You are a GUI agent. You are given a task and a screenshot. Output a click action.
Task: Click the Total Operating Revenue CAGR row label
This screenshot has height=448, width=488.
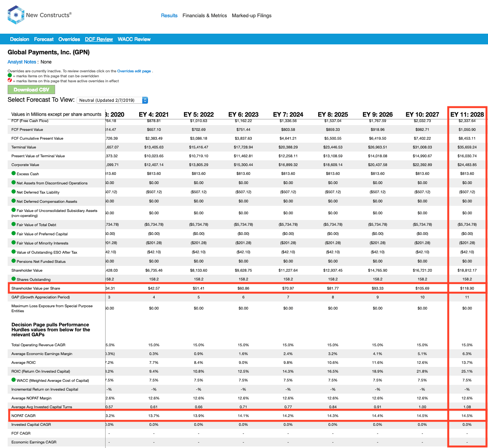[x=38, y=345]
